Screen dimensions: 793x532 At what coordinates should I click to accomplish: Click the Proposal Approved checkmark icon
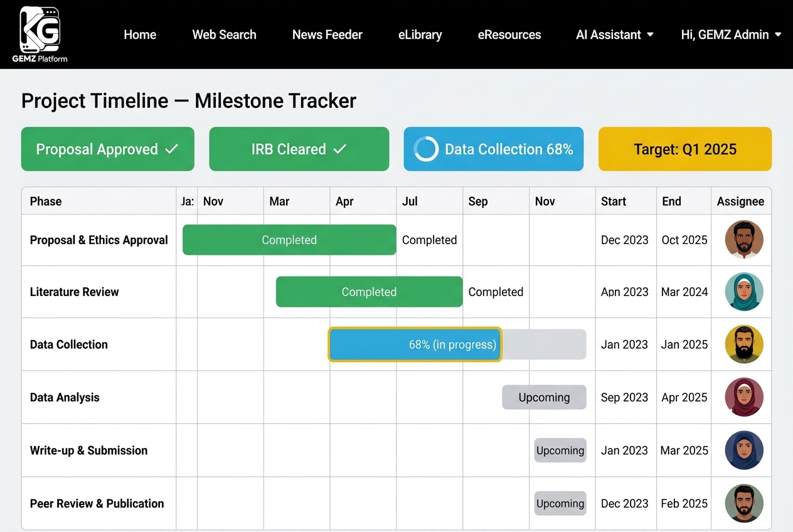[171, 149]
